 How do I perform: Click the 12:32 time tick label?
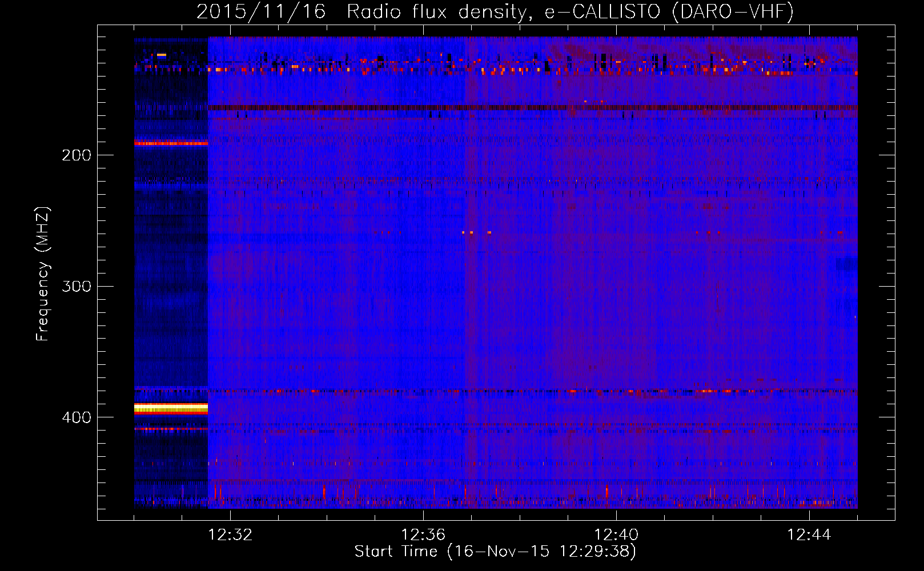pos(230,535)
